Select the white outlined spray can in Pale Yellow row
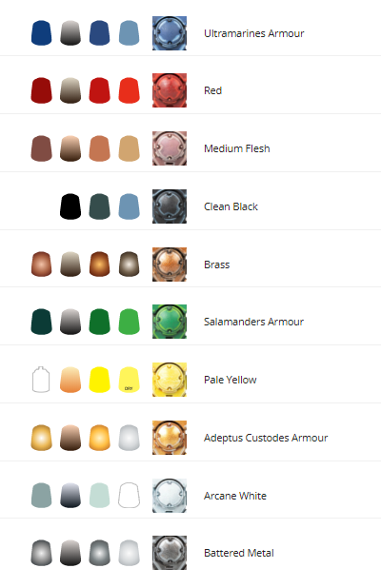Viewport: 381px width, 588px height. 41,380
